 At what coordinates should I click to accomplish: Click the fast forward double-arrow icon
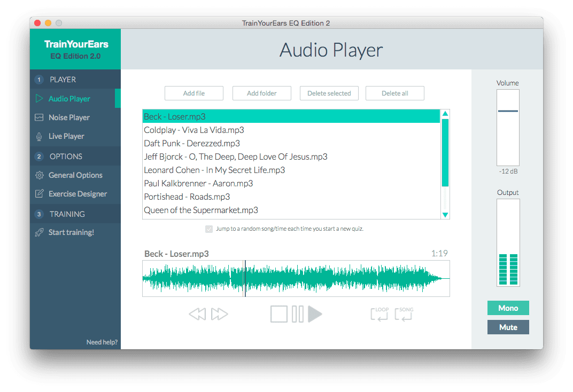pyautogui.click(x=219, y=314)
